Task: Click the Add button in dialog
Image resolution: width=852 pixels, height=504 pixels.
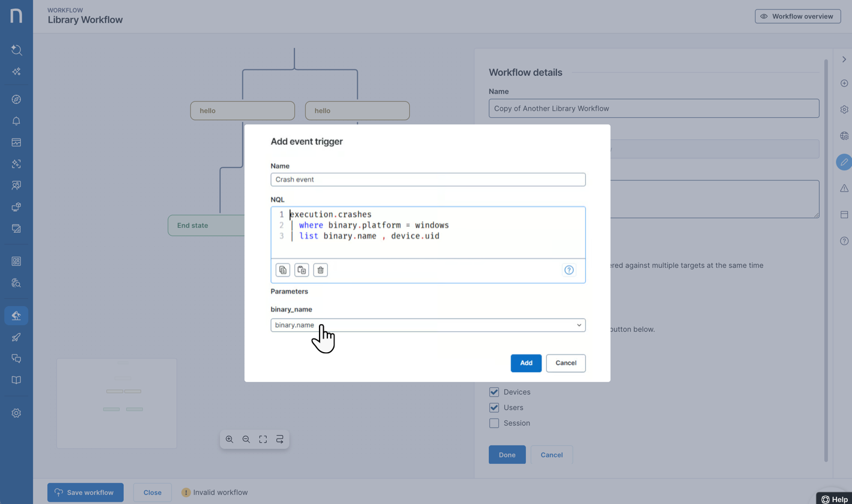Action: pos(526,363)
